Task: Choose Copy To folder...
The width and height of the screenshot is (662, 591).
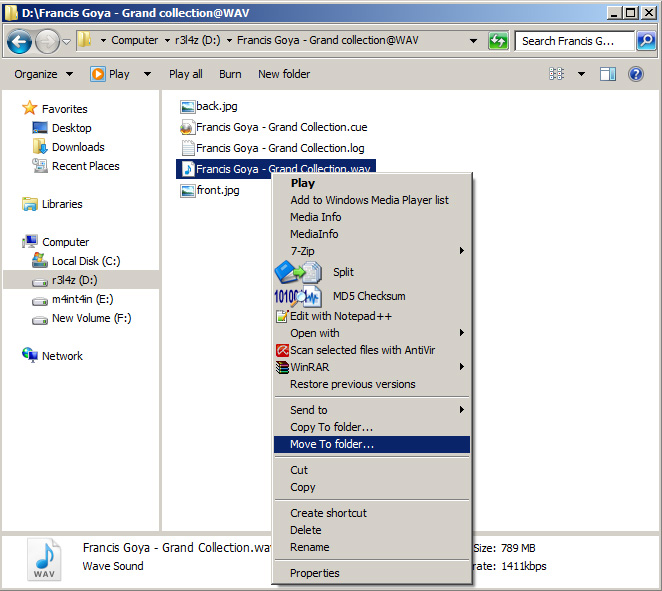Action: 372,427
